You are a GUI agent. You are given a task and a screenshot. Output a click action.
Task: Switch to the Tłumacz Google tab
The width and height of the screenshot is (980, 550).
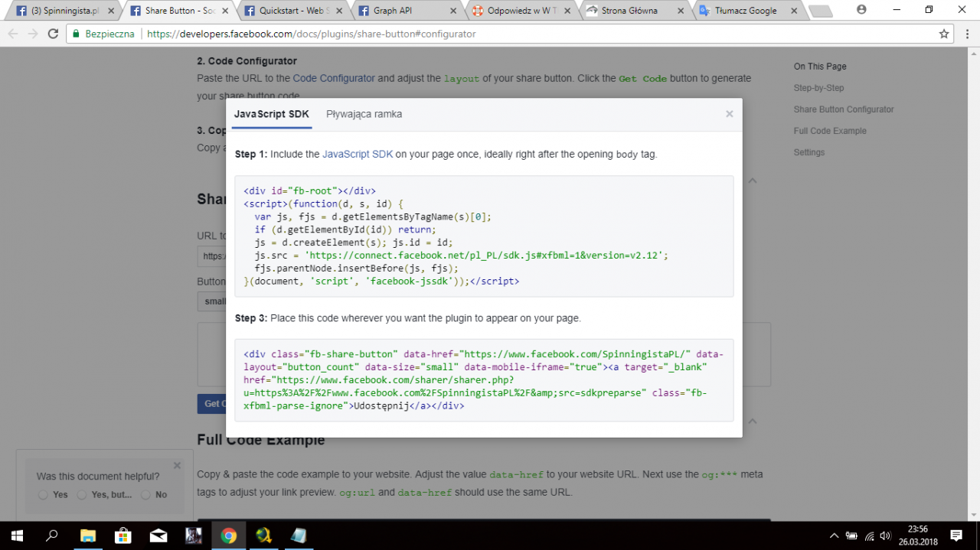coord(749,11)
